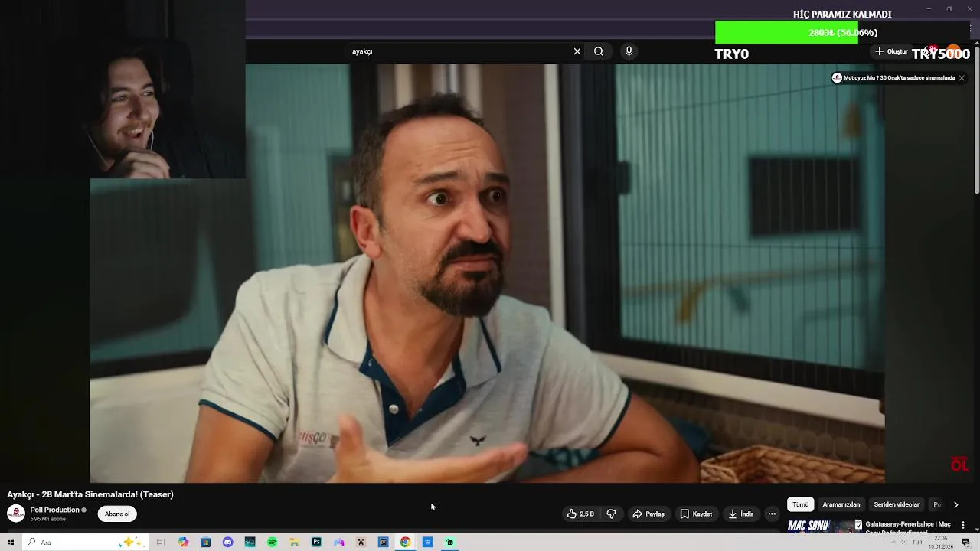Open File Explorer from the taskbar
The width and height of the screenshot is (980, 551).
point(294,542)
